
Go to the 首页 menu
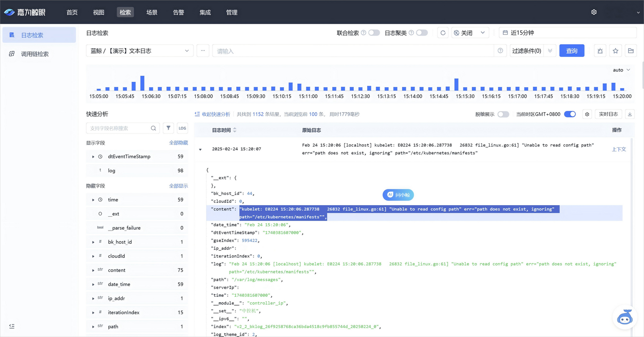72,13
